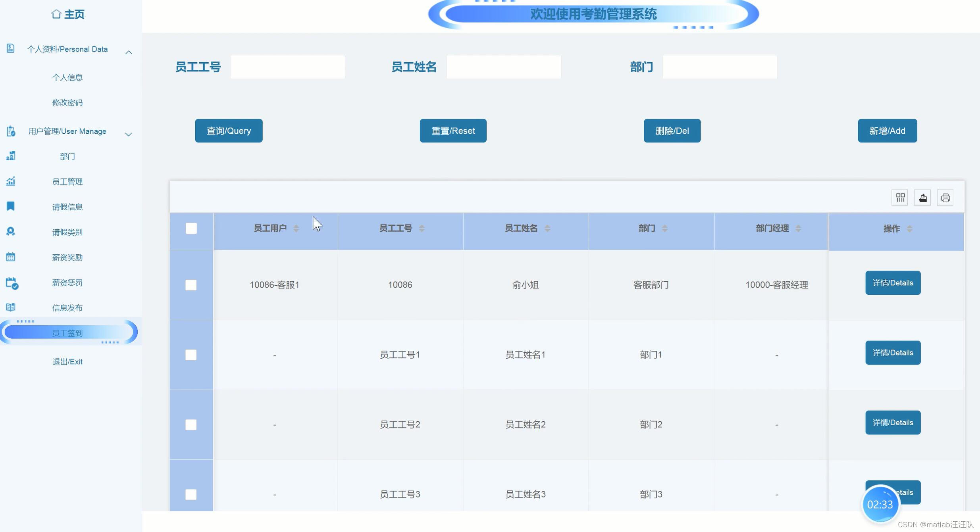Check the row for 10086-客服1
The height and width of the screenshot is (532, 980).
click(191, 285)
